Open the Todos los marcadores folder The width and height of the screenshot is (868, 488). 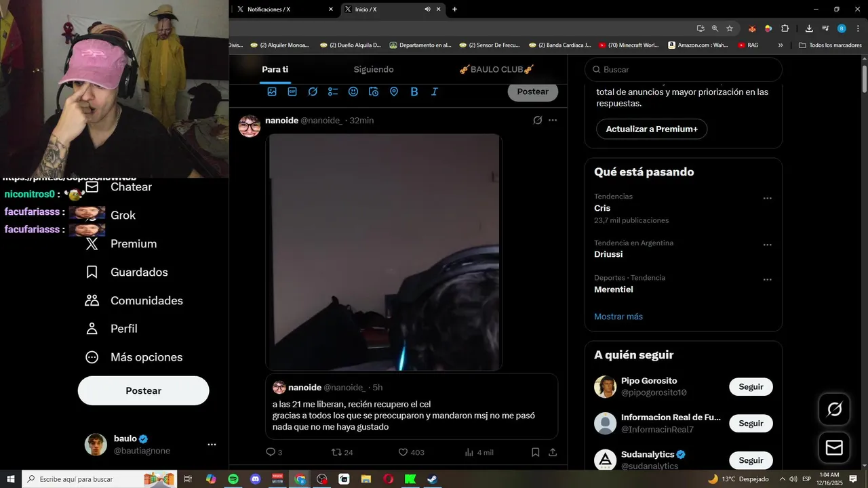point(830,45)
